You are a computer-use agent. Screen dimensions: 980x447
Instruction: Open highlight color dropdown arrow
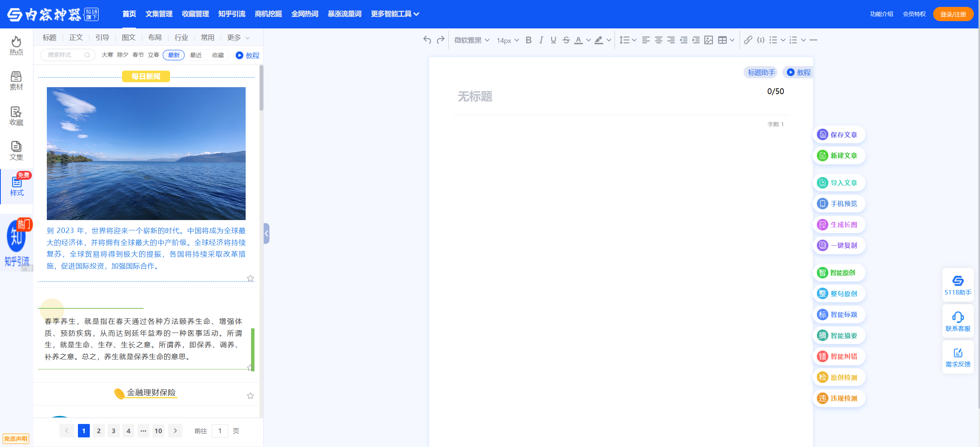point(608,40)
